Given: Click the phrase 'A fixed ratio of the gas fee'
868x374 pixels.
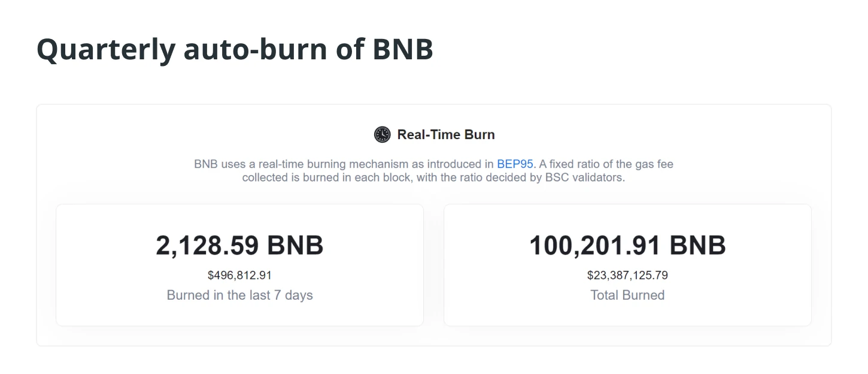Looking at the screenshot, I should pos(606,164).
